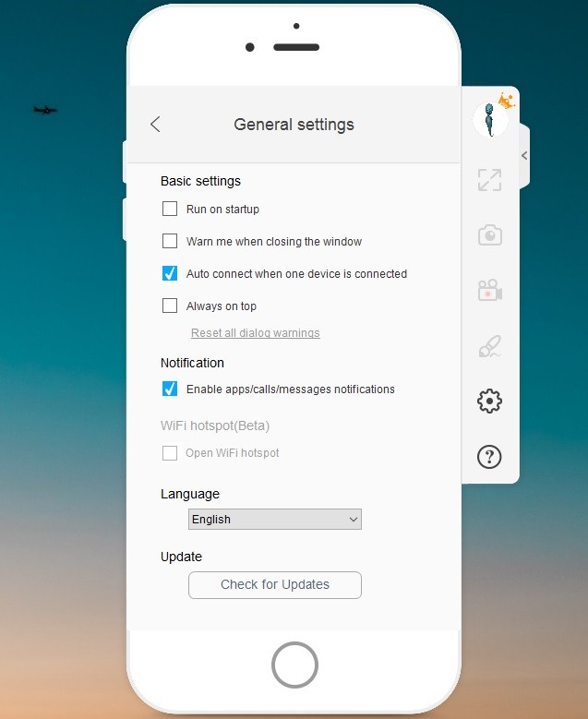The image size is (588, 719).
Task: Click the Notification heading
Action: point(192,363)
